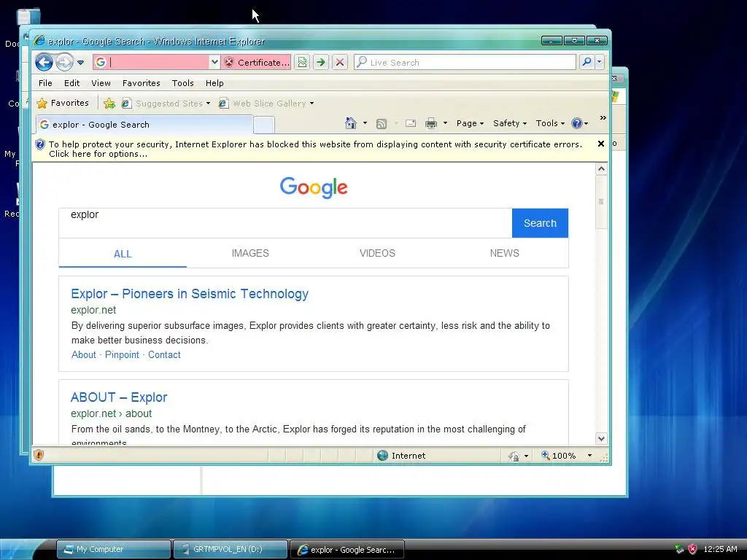Viewport: 747px width, 560px height.
Task: Expand the zoom level dropdown arrow
Action: (589, 456)
